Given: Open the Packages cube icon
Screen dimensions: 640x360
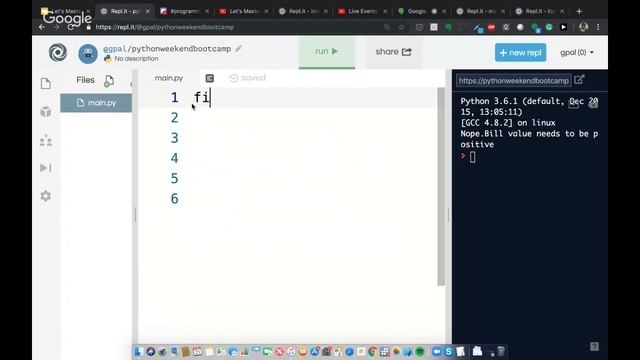Looking at the screenshot, I should (x=46, y=111).
